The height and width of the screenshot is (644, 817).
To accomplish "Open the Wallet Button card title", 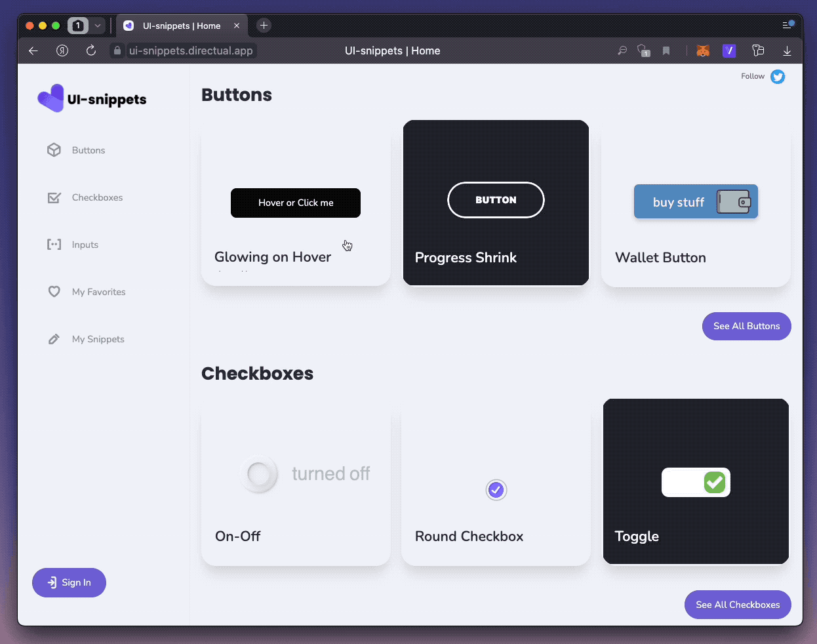I will [660, 258].
